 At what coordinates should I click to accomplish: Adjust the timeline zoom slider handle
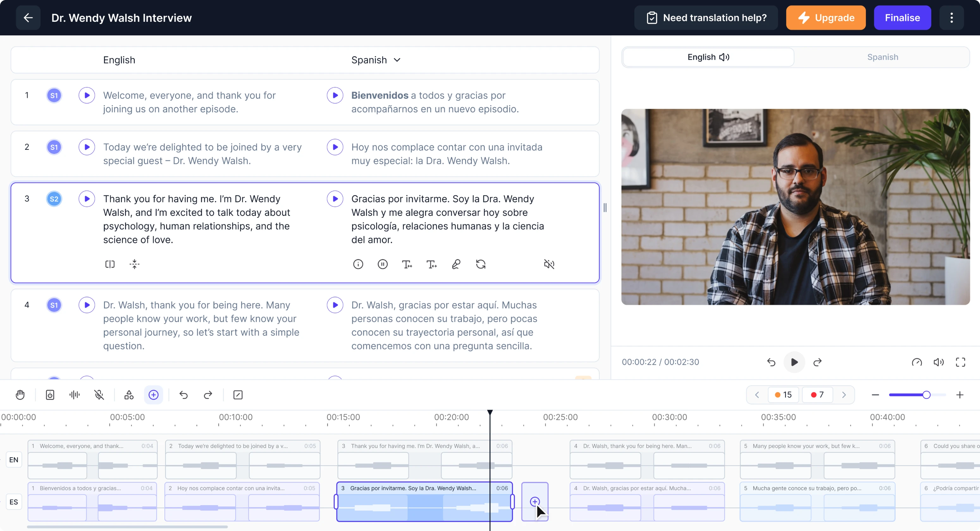(x=926, y=395)
